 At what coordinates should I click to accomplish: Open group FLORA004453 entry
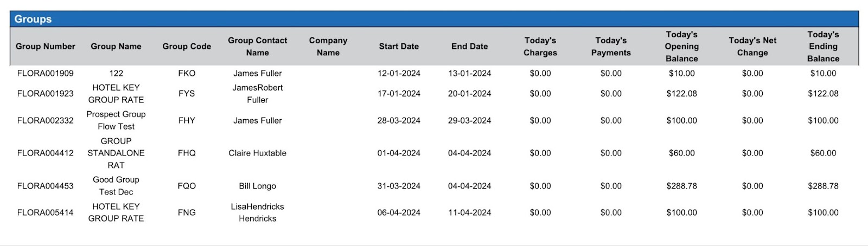click(x=46, y=186)
